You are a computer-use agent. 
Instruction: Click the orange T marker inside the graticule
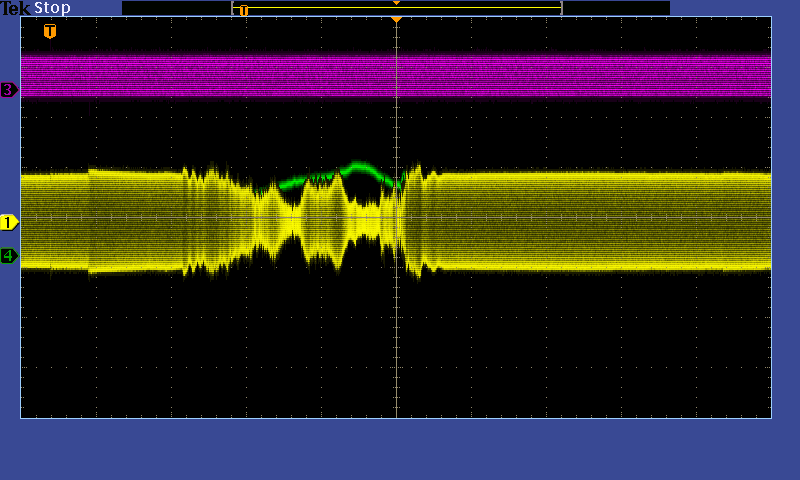50,31
